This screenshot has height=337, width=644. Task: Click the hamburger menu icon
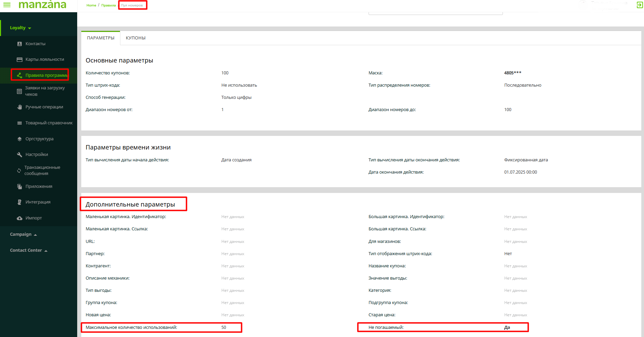[7, 5]
